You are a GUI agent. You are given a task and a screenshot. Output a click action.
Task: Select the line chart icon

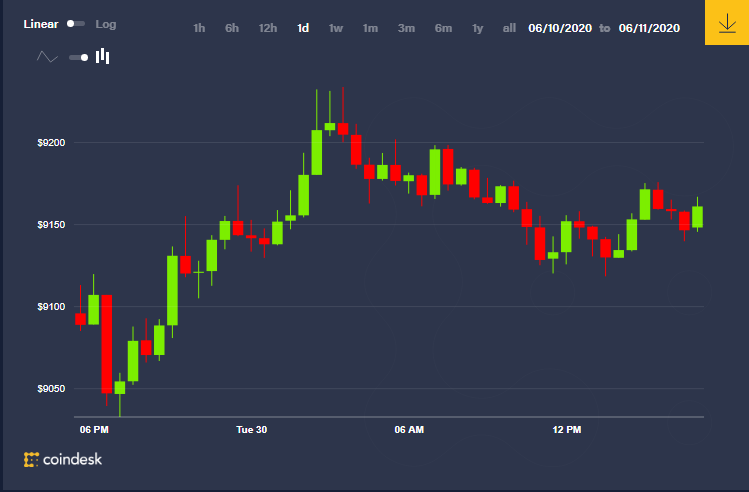tap(47, 57)
